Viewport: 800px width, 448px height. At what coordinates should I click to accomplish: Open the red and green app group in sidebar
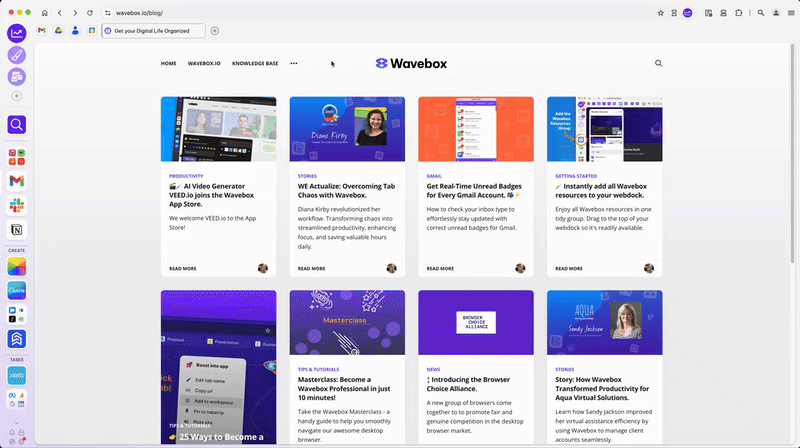17,157
